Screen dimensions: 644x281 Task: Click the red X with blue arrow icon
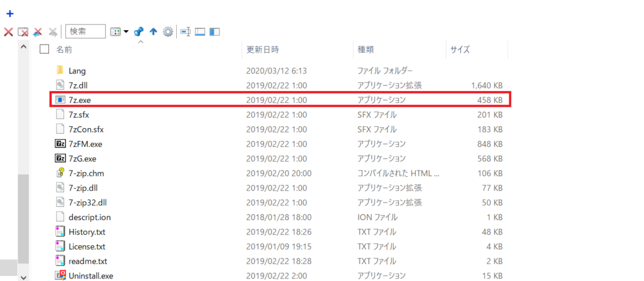coord(38,31)
